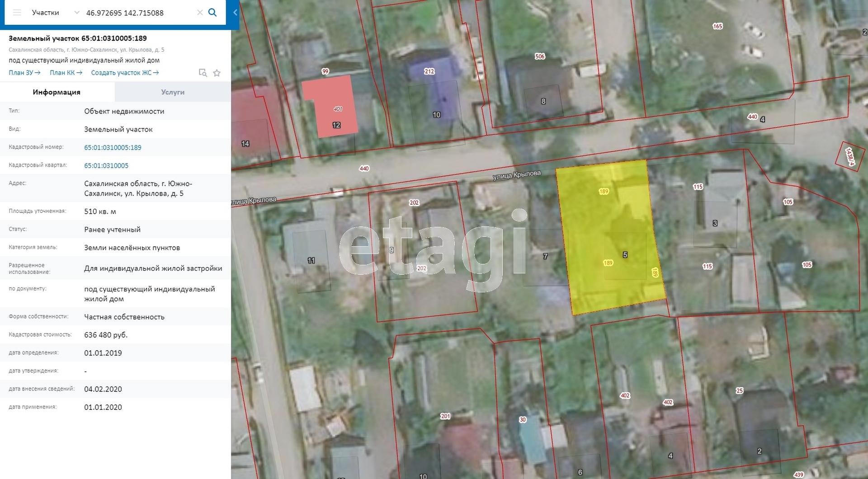Open the План КК link
The width and height of the screenshot is (868, 479).
tap(66, 73)
